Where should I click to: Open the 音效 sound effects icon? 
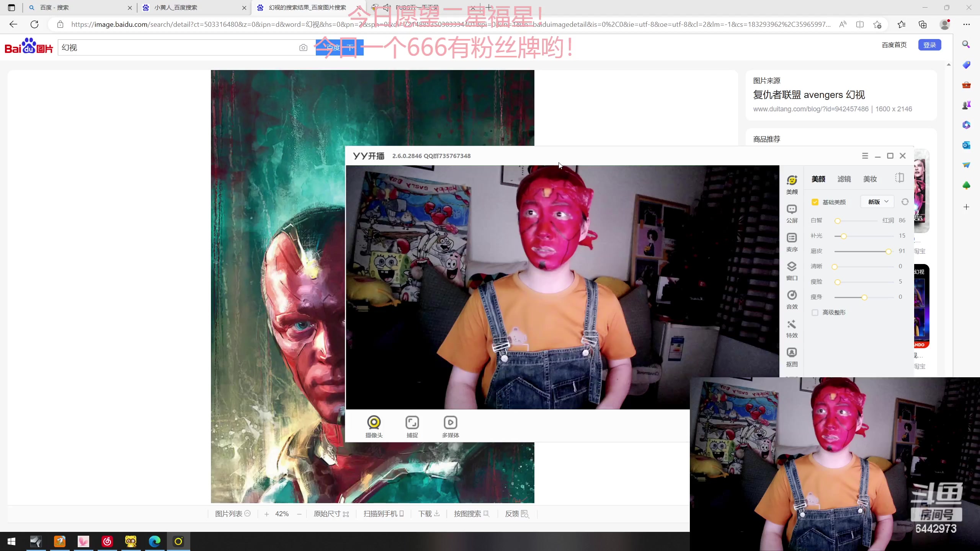pyautogui.click(x=792, y=300)
